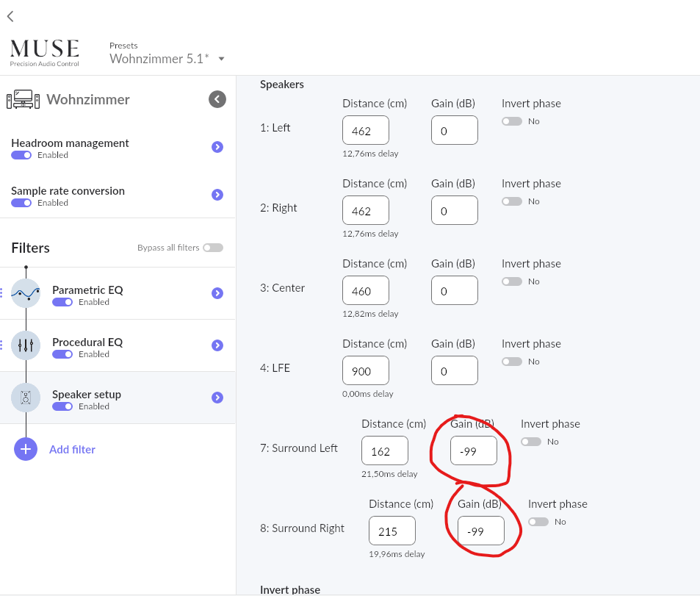
Task: Select the Parametric EQ waveform icon
Action: point(26,293)
